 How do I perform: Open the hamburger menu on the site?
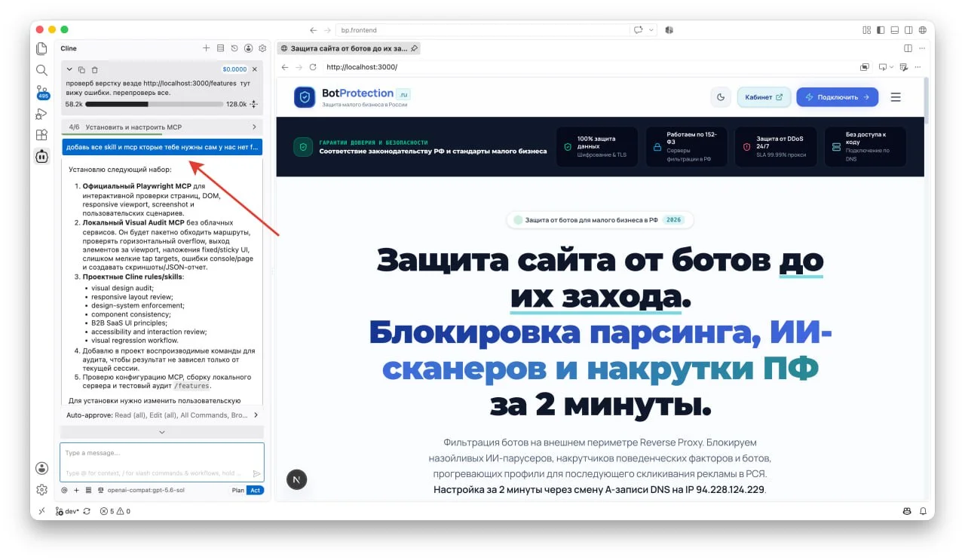(896, 97)
